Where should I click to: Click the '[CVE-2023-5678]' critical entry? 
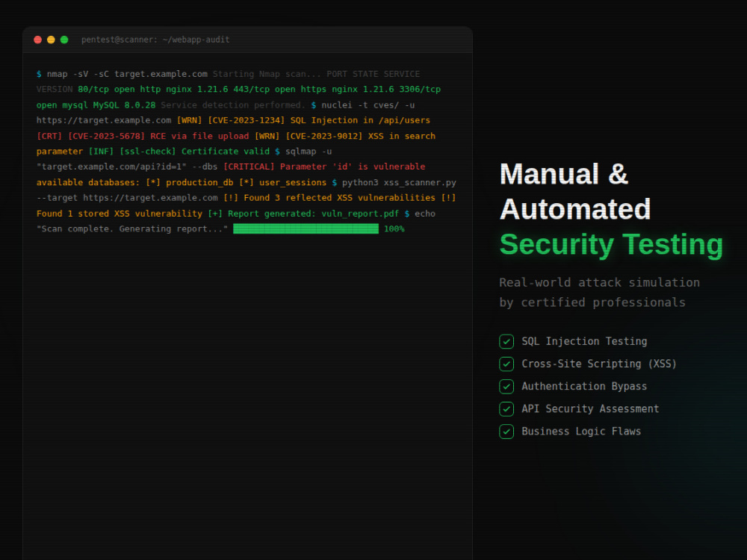(x=106, y=136)
